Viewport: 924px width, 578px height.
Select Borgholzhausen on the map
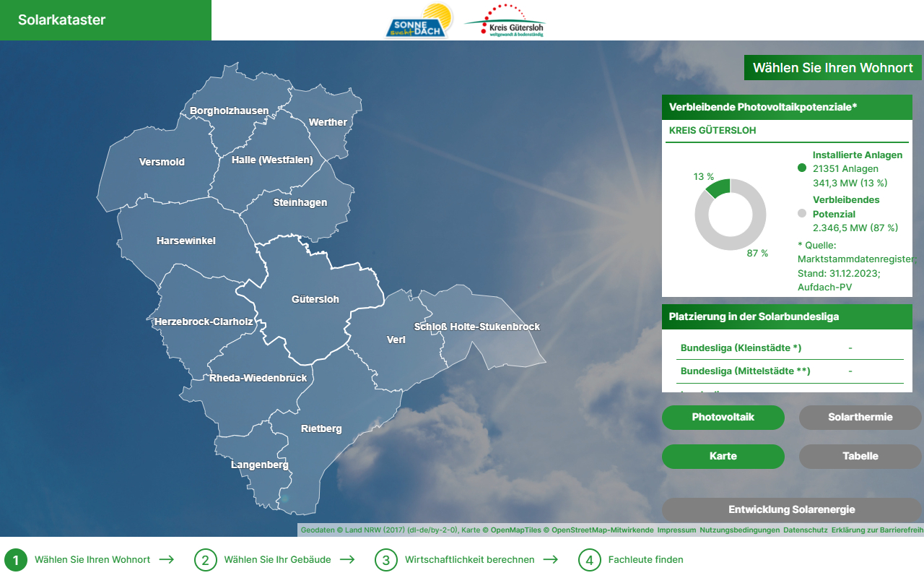230,111
